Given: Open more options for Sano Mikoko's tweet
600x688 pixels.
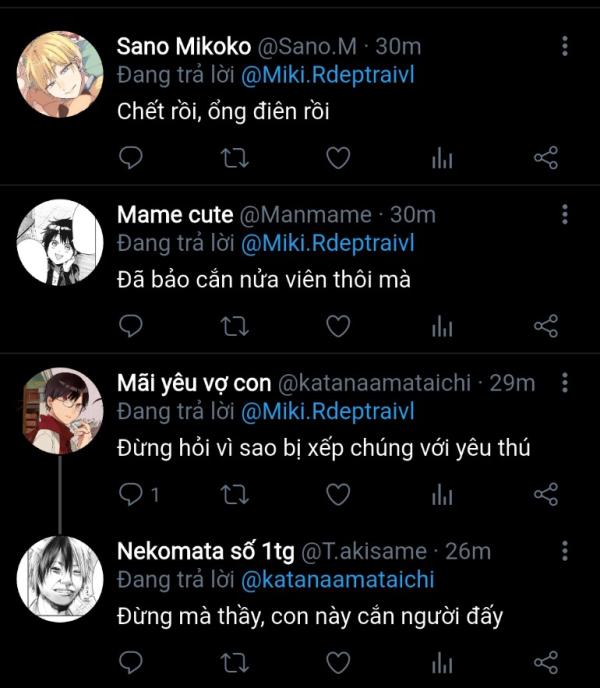Looking at the screenshot, I should 565,46.
